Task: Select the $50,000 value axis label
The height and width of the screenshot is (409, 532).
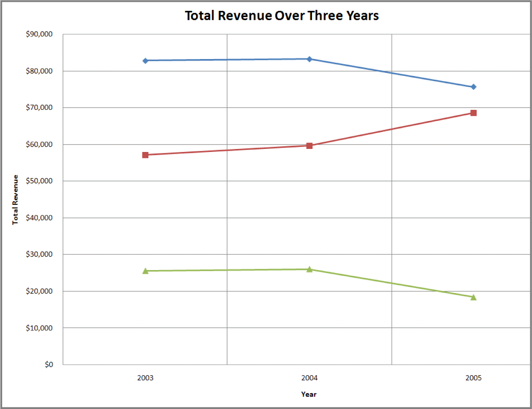Action: point(39,181)
